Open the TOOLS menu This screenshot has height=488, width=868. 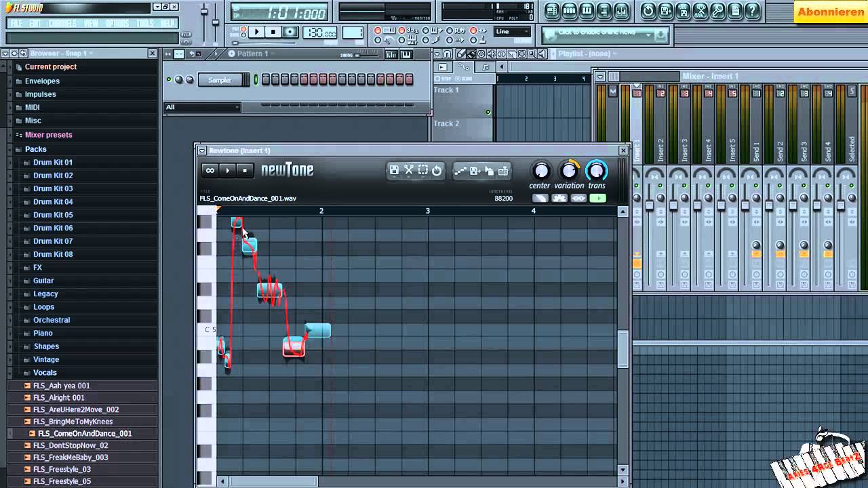tap(145, 23)
